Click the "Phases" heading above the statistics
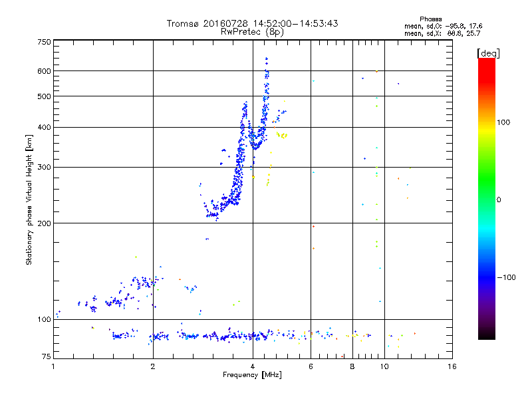This screenshot has height=399, width=532. pos(430,19)
